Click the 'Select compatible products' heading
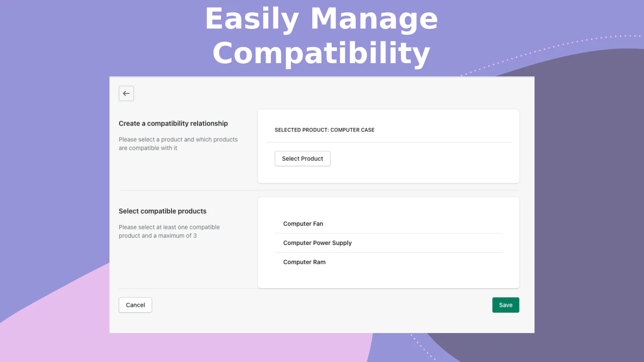Image resolution: width=644 pixels, height=362 pixels. click(163, 211)
